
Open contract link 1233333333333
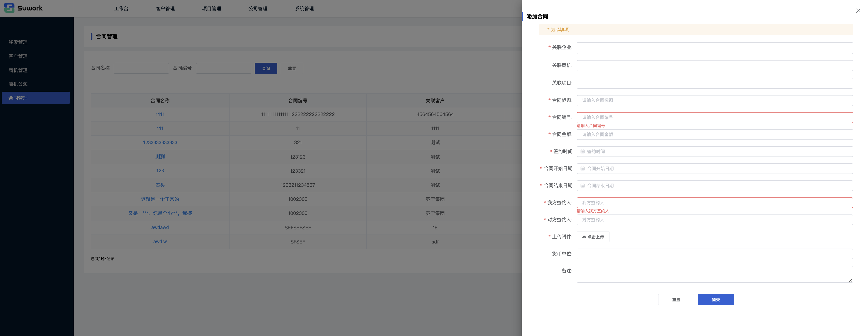(x=160, y=143)
